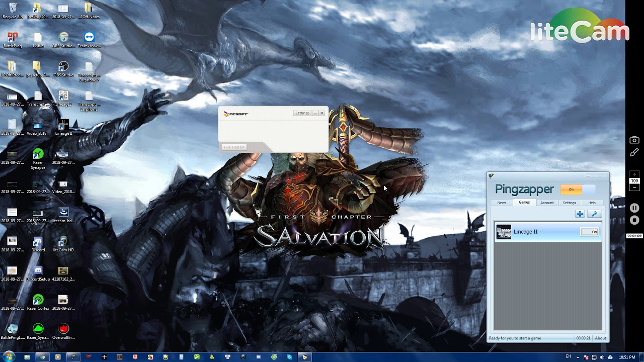
Task: Click the Pingzapper logo title
Action: coord(524,189)
